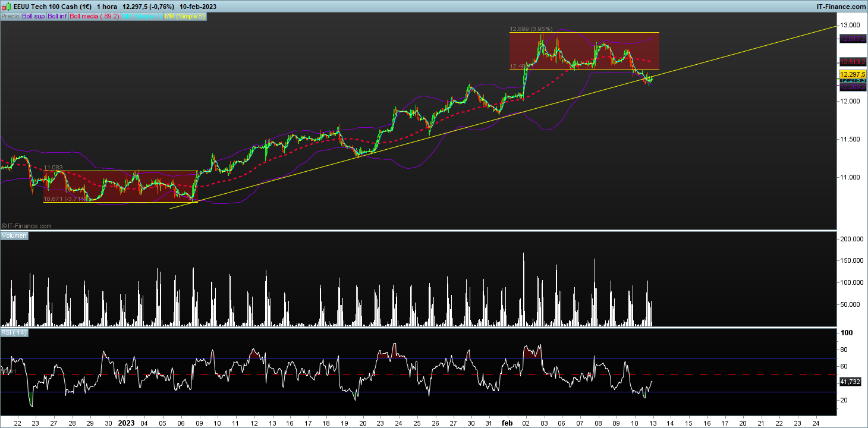Click the IT-Finance.com link at top right
This screenshot has width=868, height=428.
pos(840,7)
